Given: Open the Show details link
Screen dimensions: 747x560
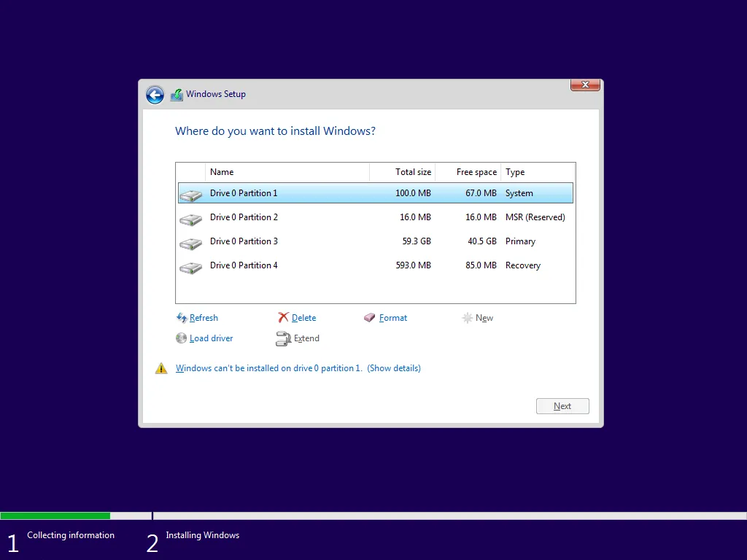Looking at the screenshot, I should click(394, 368).
